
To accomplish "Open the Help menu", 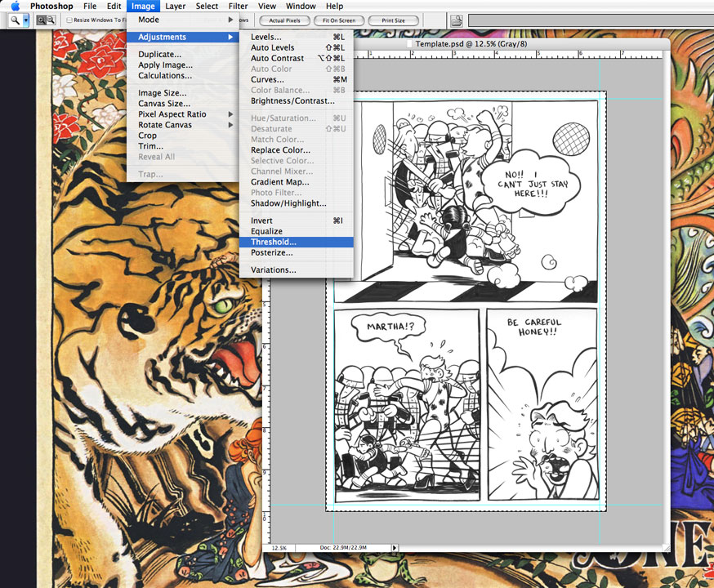I will (x=334, y=6).
